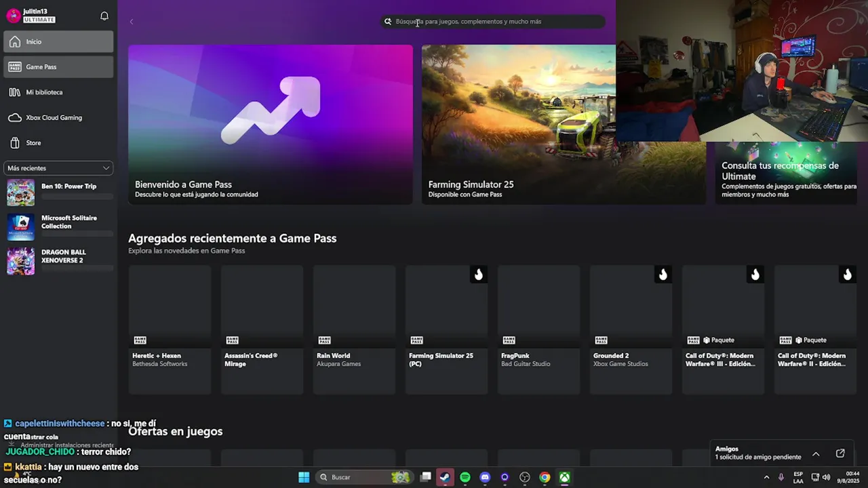Open Farming Simulator 25 featured banner
This screenshot has height=488, width=868.
(x=564, y=125)
